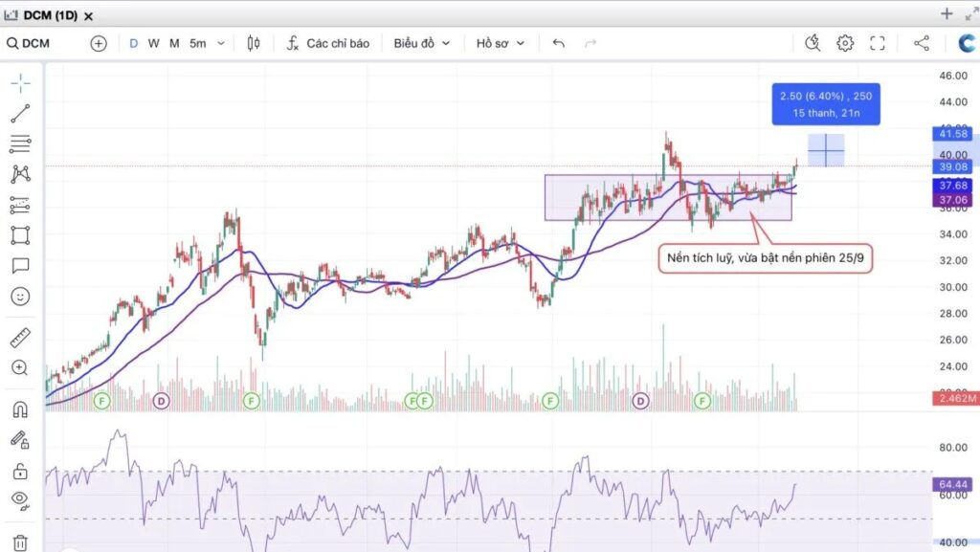Switch to the weekly W timeframe
This screenshot has height=552, width=980.
(x=153, y=43)
